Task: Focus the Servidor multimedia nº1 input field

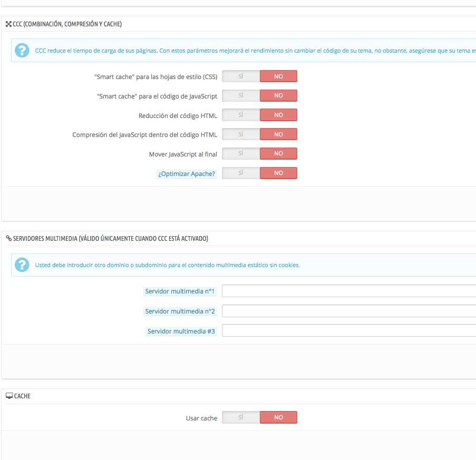Action: tap(349, 291)
